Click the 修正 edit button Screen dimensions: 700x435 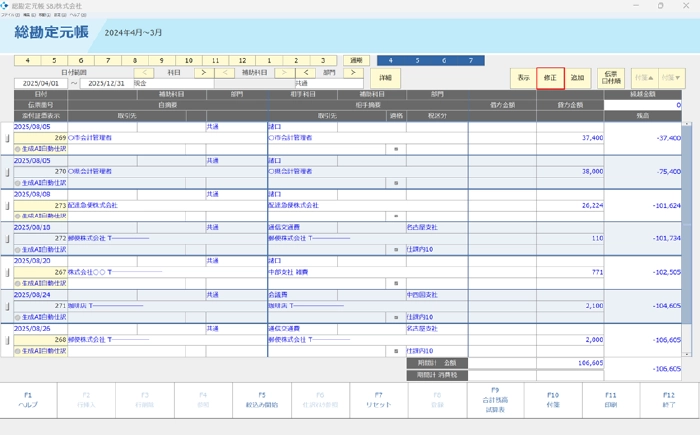tap(550, 77)
